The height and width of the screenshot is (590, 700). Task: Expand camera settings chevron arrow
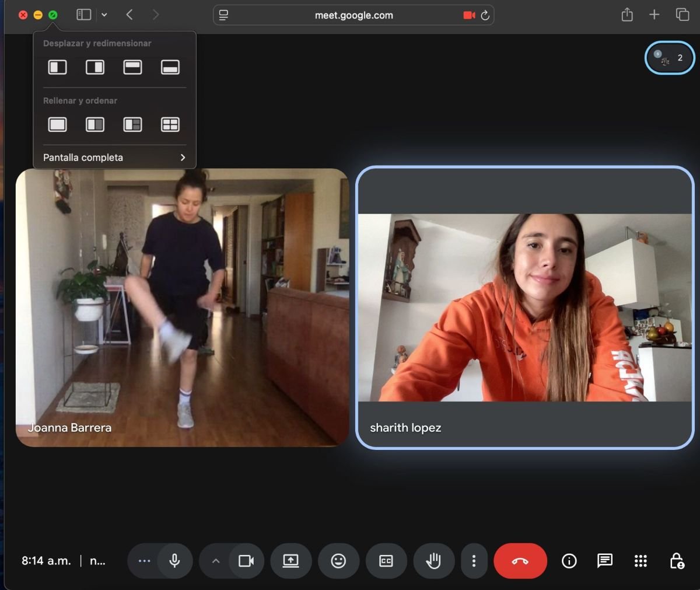tap(216, 561)
